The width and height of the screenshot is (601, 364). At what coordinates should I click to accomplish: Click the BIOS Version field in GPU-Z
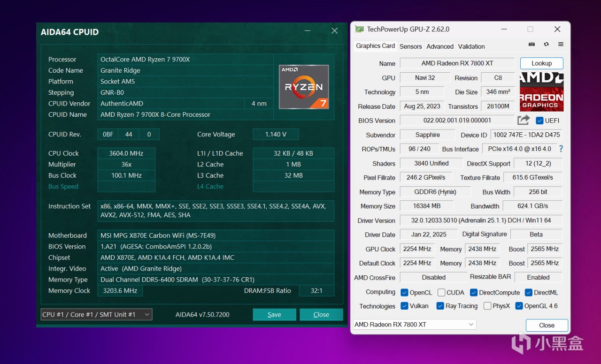click(457, 121)
